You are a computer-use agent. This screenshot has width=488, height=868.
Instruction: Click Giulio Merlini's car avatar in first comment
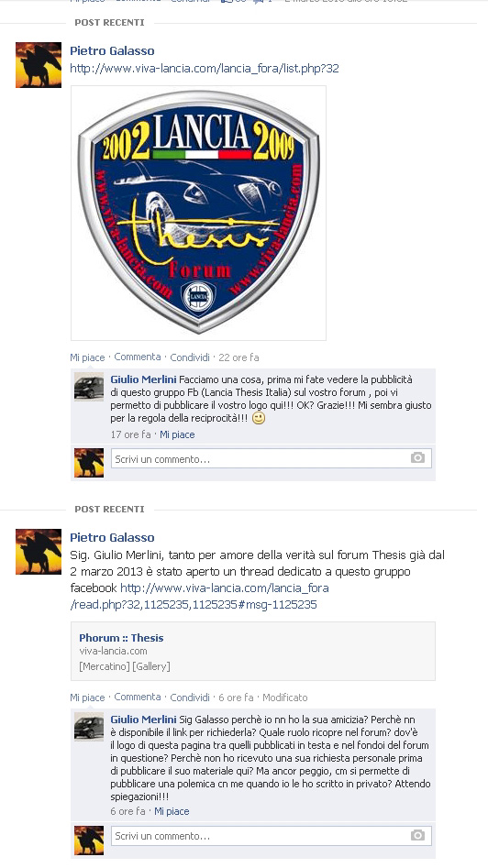pos(89,387)
